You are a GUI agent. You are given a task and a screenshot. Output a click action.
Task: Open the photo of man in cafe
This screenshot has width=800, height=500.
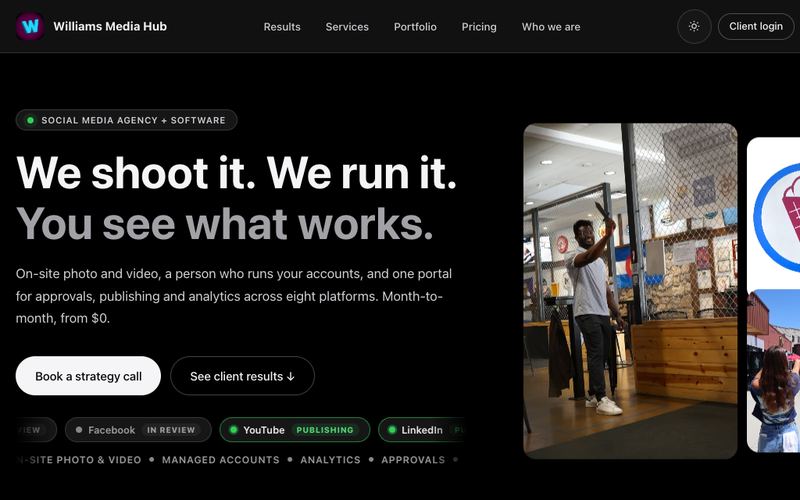tap(630, 291)
